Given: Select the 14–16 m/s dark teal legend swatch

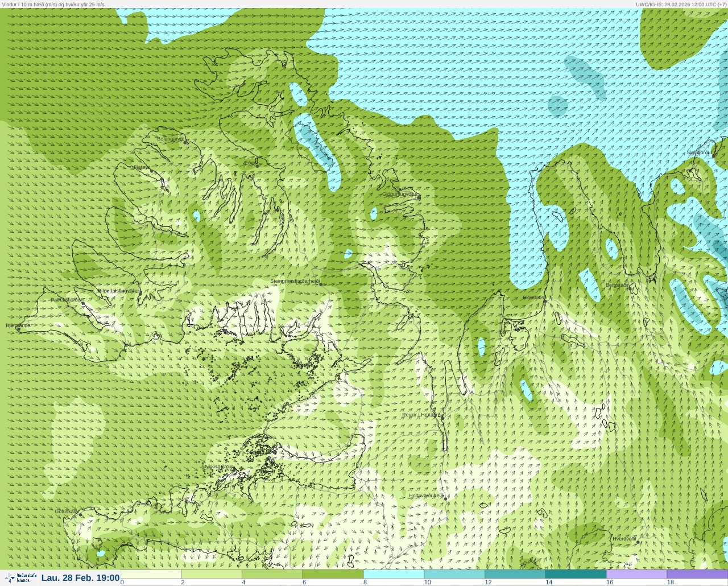Looking at the screenshot, I should coord(576,574).
